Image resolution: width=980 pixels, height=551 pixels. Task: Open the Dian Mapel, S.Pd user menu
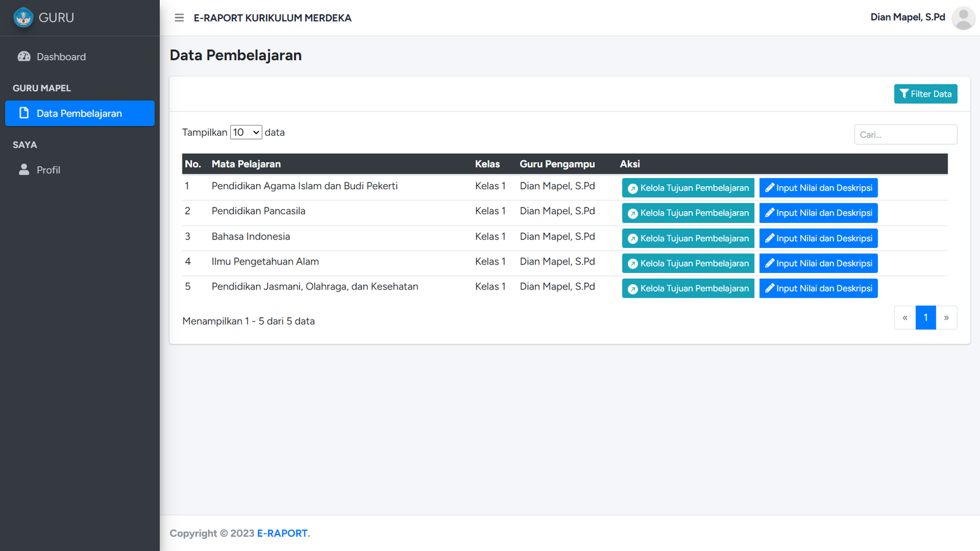click(x=907, y=17)
